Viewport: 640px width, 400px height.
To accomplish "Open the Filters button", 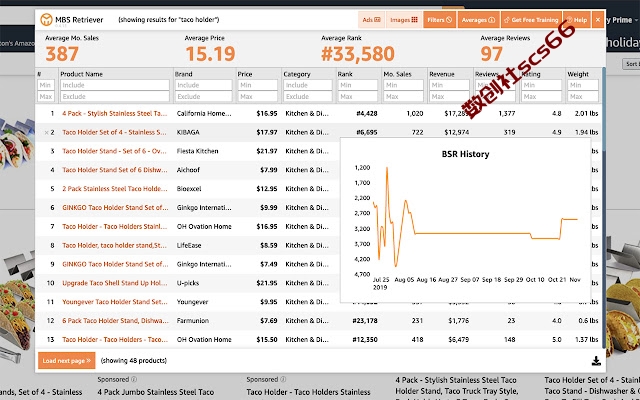I will 439,20.
